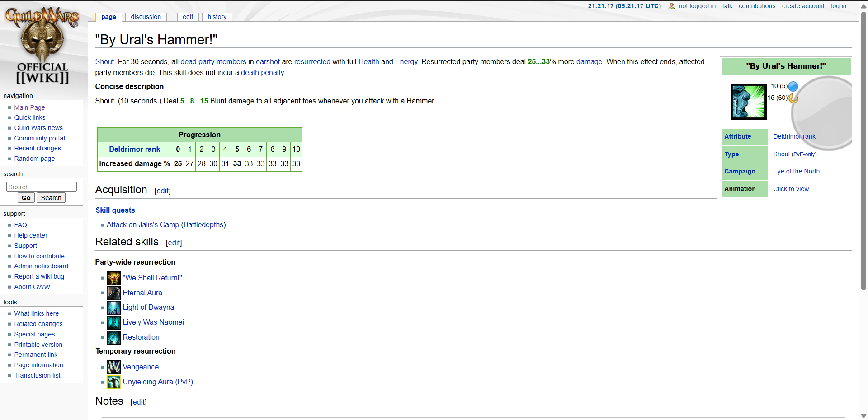Open Transclusion list

[x=38, y=375]
